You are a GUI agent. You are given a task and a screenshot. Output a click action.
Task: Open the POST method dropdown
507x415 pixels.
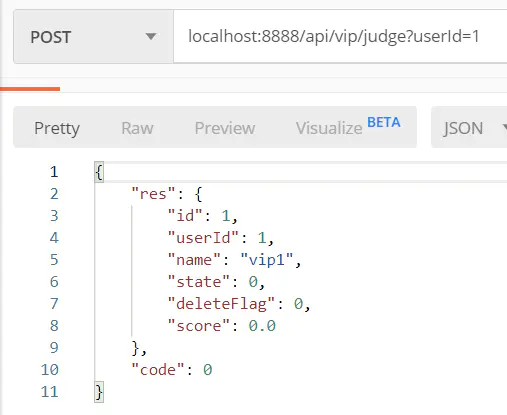click(93, 36)
